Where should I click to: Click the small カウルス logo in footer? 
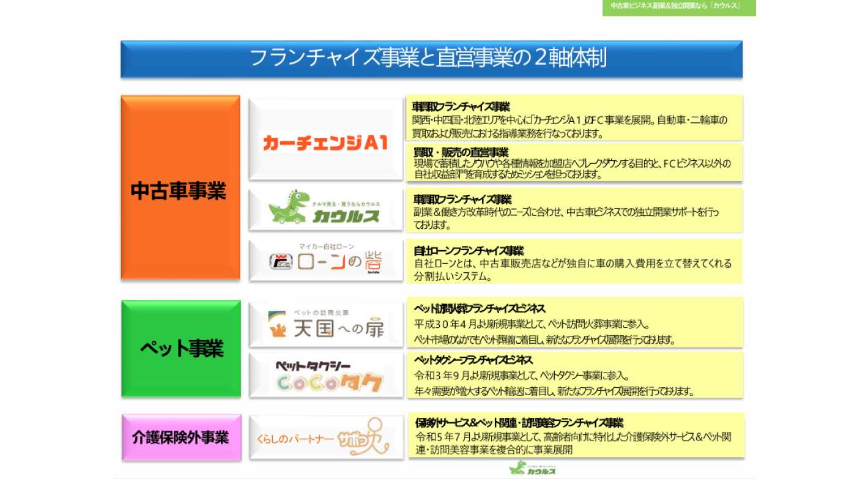(x=533, y=469)
